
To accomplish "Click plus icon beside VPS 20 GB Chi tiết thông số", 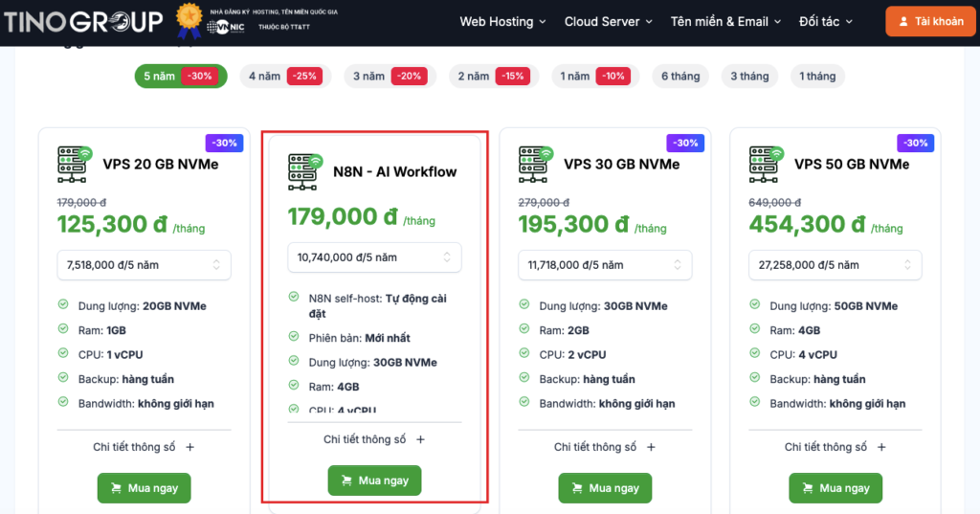I will point(190,447).
